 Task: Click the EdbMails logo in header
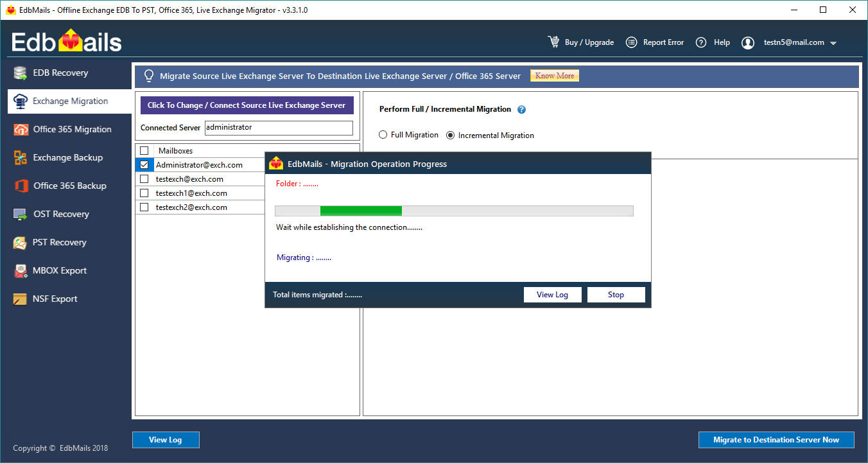pyautogui.click(x=67, y=42)
